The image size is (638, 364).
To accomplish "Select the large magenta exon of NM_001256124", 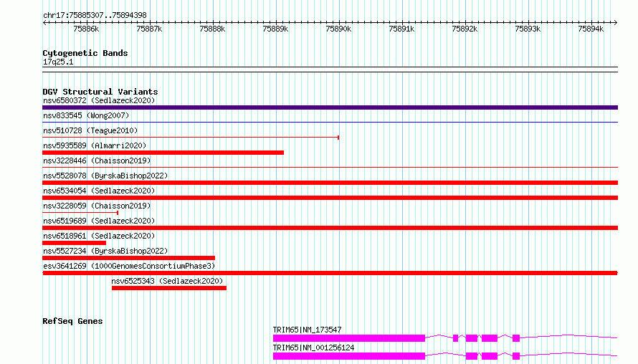I will click(x=349, y=356).
